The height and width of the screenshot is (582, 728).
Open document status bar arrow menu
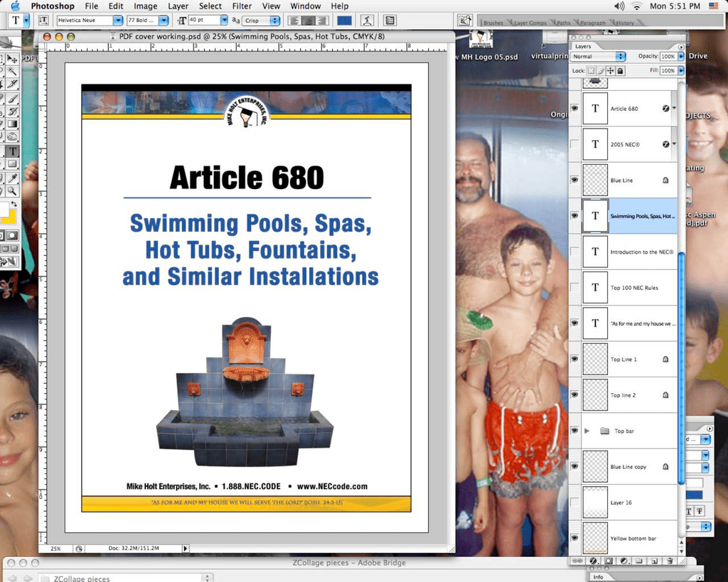[x=186, y=548]
